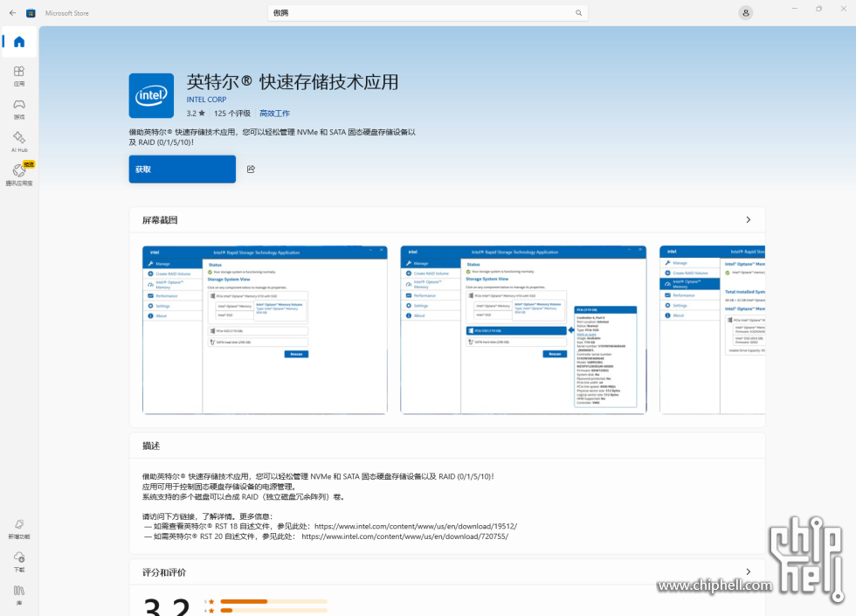Click the search magnifier icon
The height and width of the screenshot is (616, 856).
[x=578, y=12]
